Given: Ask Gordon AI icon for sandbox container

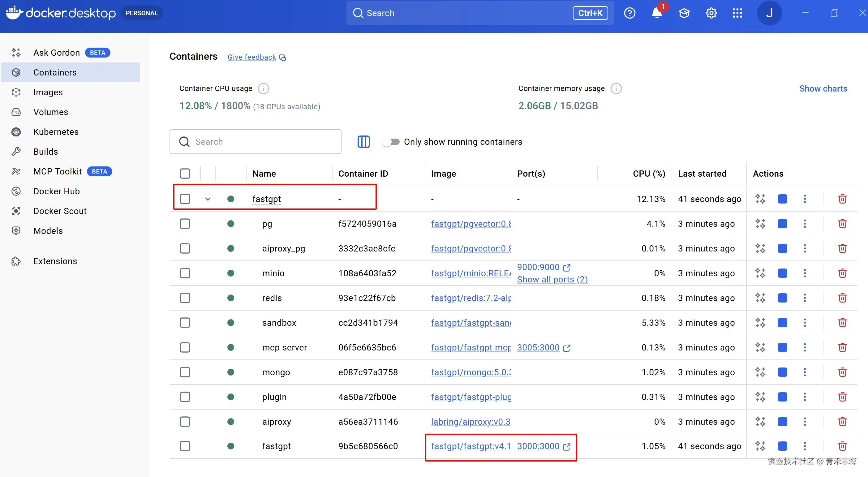Looking at the screenshot, I should tap(760, 322).
